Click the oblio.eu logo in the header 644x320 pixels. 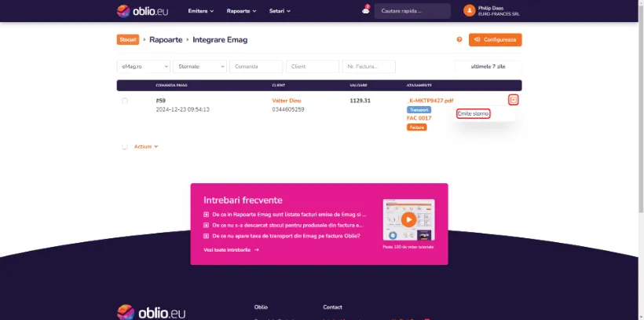142,11
